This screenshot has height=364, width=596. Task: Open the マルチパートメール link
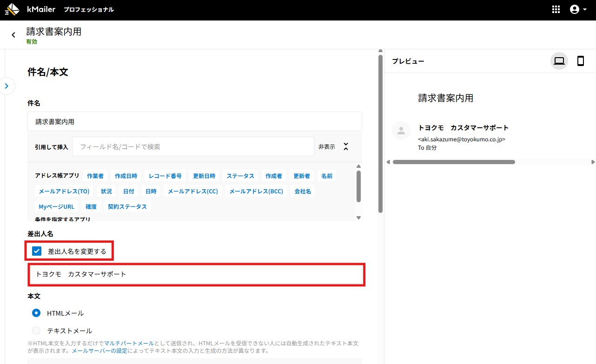click(x=129, y=343)
